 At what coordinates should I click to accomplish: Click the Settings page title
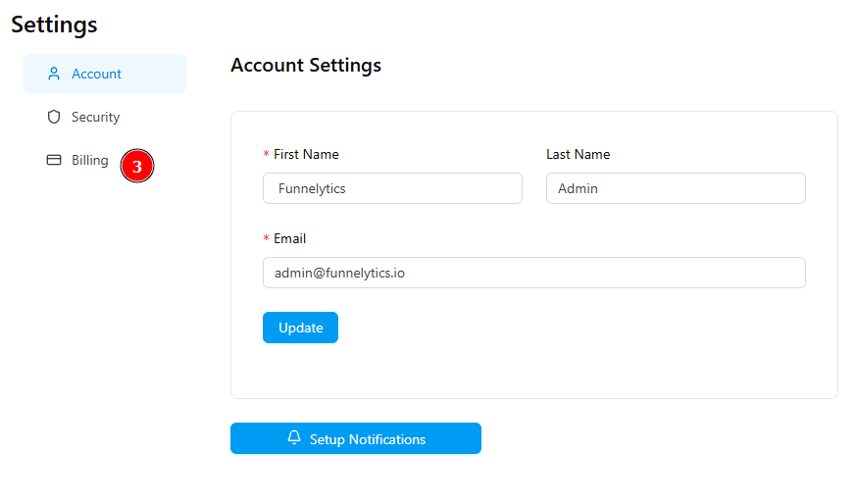tap(54, 25)
